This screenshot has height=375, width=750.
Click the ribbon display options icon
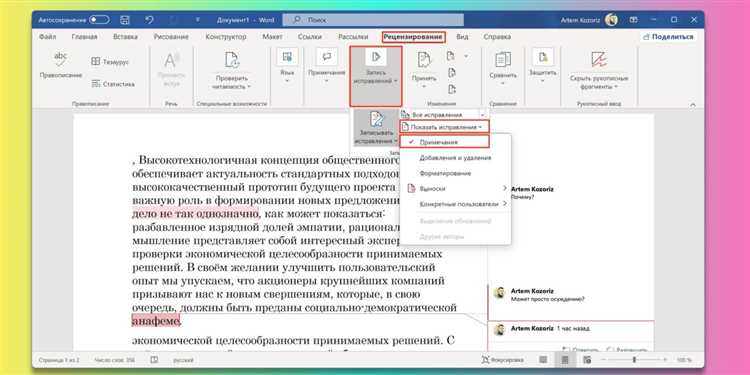coord(634,20)
